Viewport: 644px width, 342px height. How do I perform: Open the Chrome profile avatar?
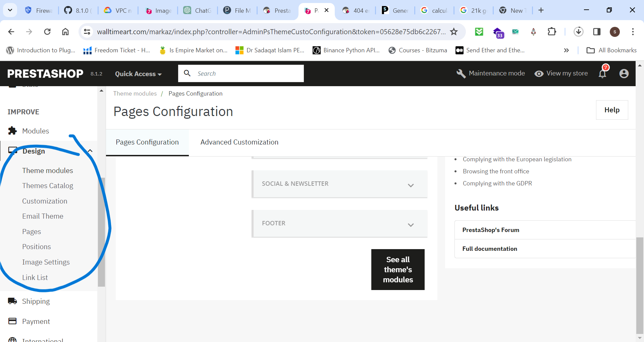[x=614, y=32]
